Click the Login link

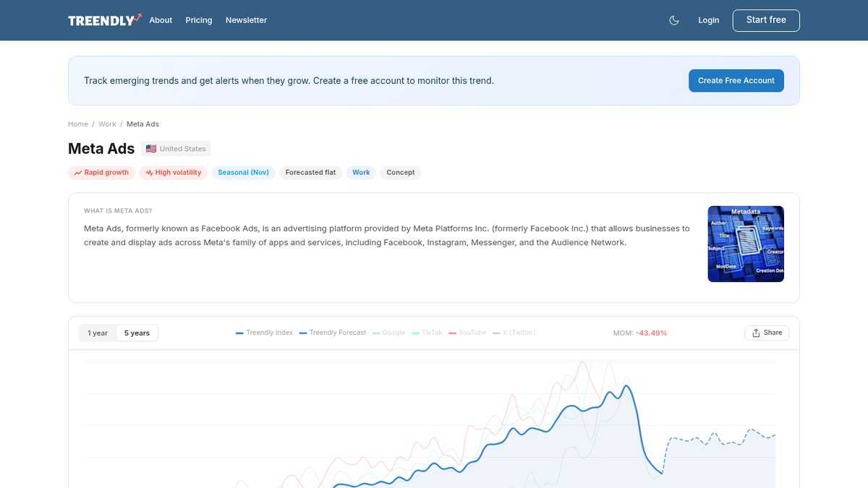point(709,20)
